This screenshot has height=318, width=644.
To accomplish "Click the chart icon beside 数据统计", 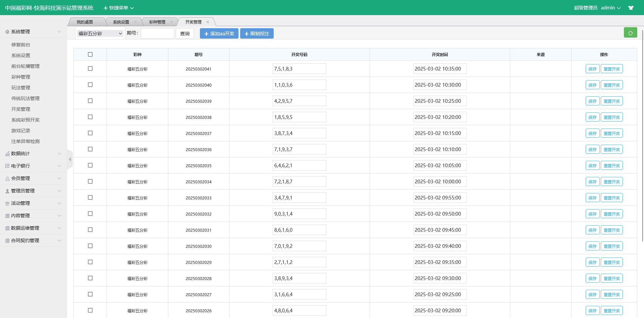I will point(7,154).
